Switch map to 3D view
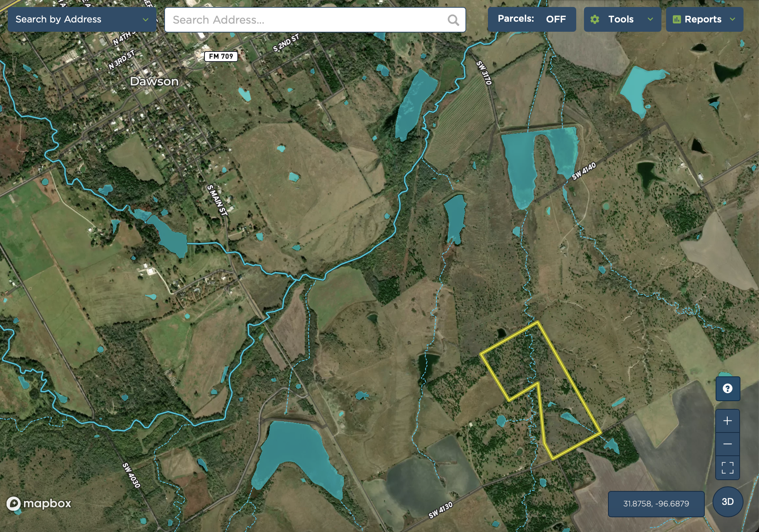The width and height of the screenshot is (759, 532). pos(728,502)
